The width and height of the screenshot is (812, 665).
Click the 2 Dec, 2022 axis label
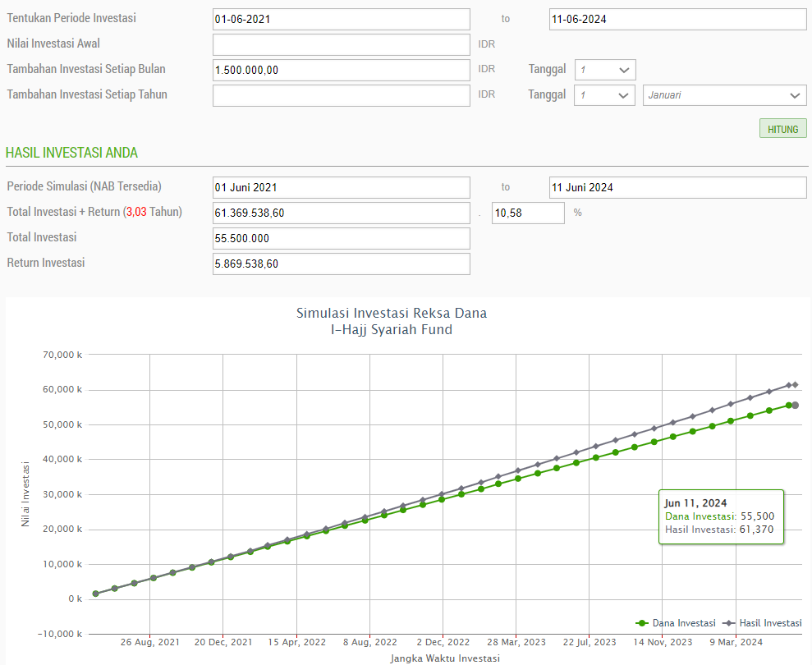click(x=443, y=642)
